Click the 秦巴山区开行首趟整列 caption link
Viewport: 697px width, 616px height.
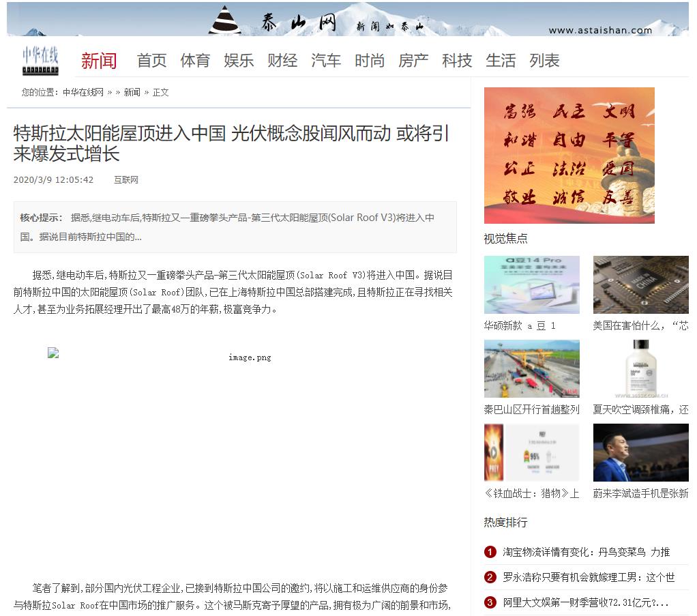click(532, 409)
